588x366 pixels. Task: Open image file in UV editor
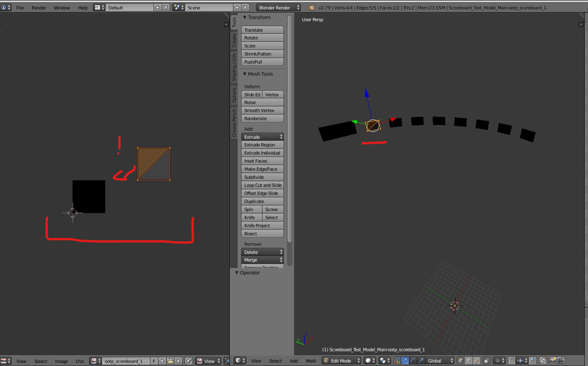click(x=170, y=361)
